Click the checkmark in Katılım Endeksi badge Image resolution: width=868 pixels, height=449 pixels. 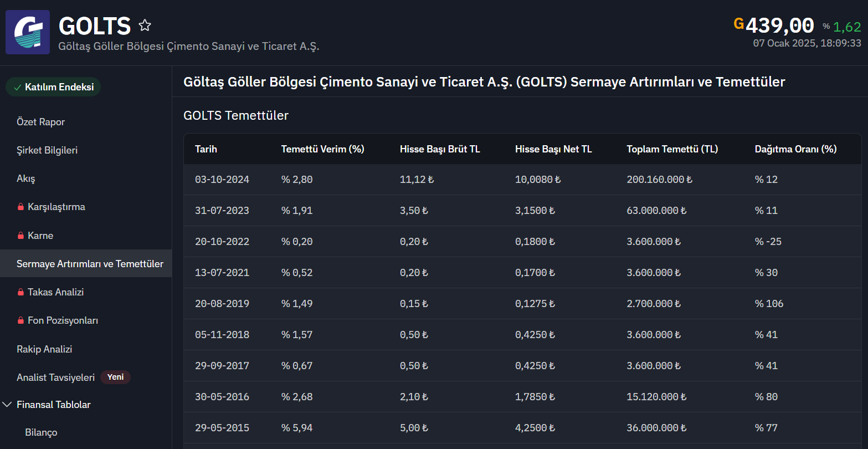click(x=17, y=87)
